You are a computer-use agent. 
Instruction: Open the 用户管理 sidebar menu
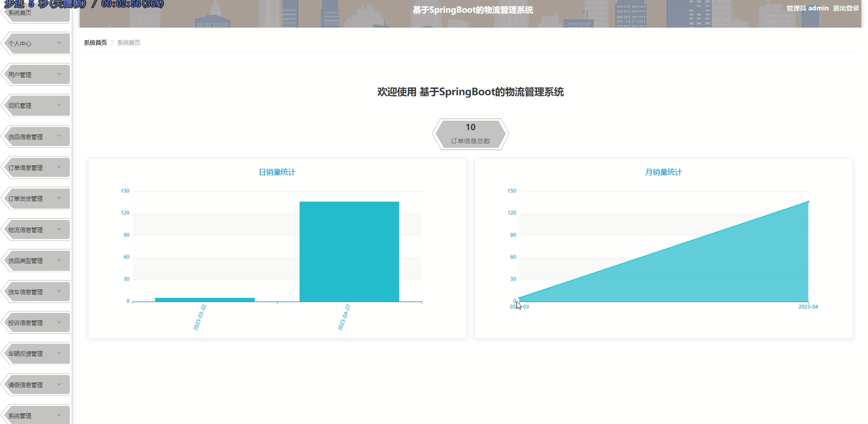tap(36, 74)
